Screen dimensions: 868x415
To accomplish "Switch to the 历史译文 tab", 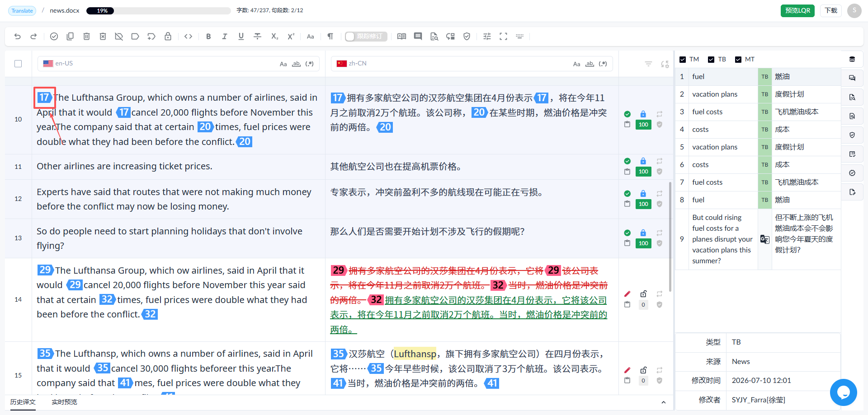I will (x=23, y=402).
